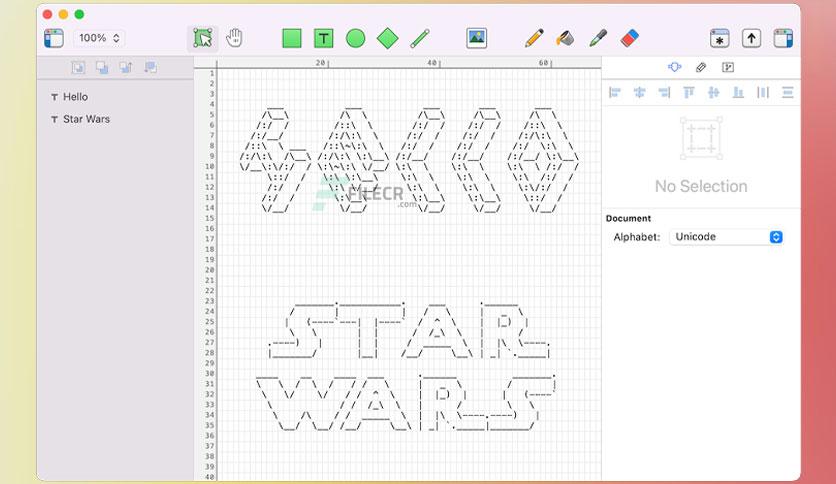Viewport: 836px width, 484px height.
Task: Toggle the right inspector sidebar button
Action: (783, 38)
